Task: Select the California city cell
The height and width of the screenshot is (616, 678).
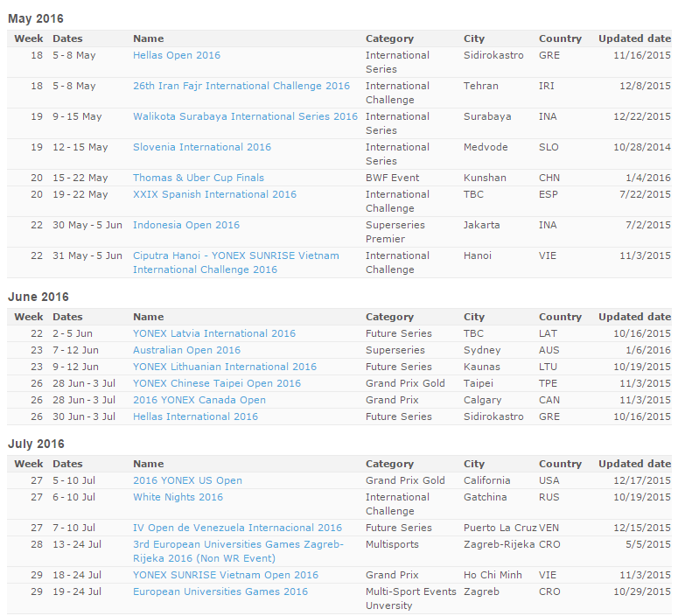Action: 487,480
